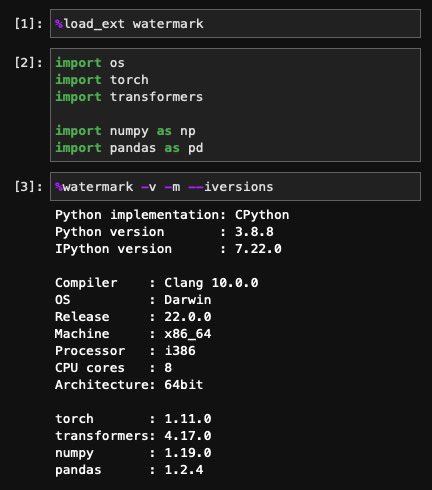Click the OS value 'Darwin'
This screenshot has height=490, width=432.
coord(188,300)
